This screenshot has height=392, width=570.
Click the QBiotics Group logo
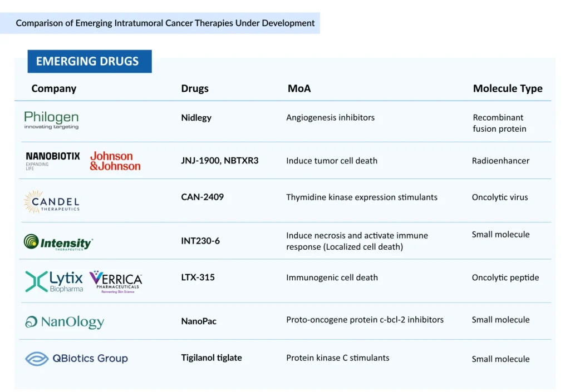[x=76, y=358]
